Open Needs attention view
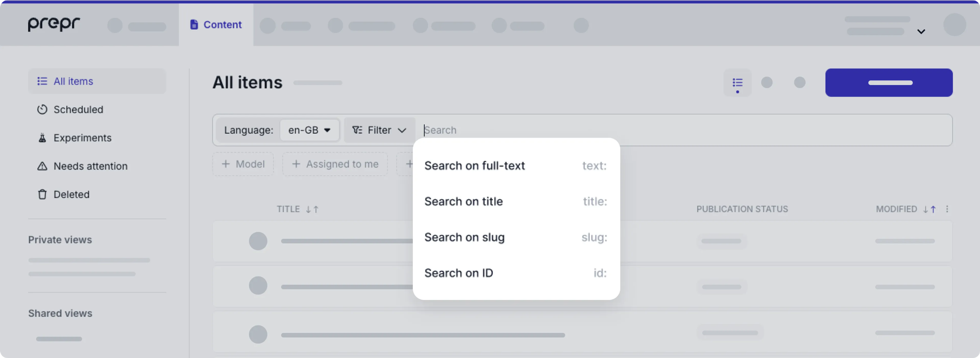The width and height of the screenshot is (980, 358). coord(90,166)
